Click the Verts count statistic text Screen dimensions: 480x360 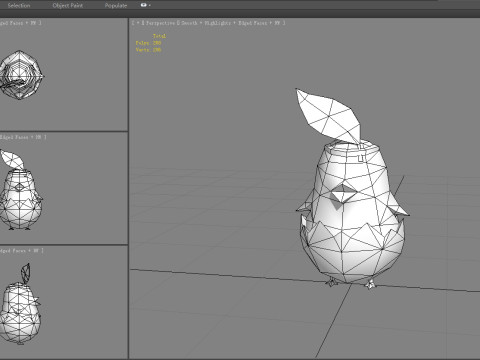[x=148, y=50]
